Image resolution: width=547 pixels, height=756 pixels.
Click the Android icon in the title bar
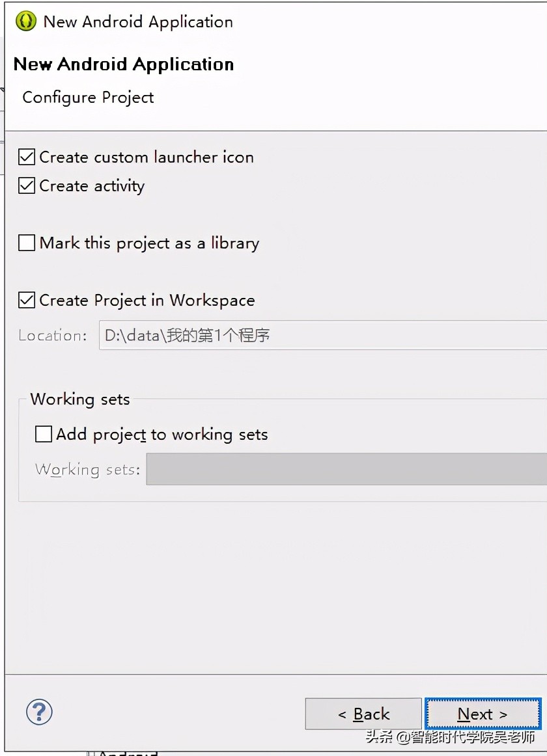coord(26,21)
